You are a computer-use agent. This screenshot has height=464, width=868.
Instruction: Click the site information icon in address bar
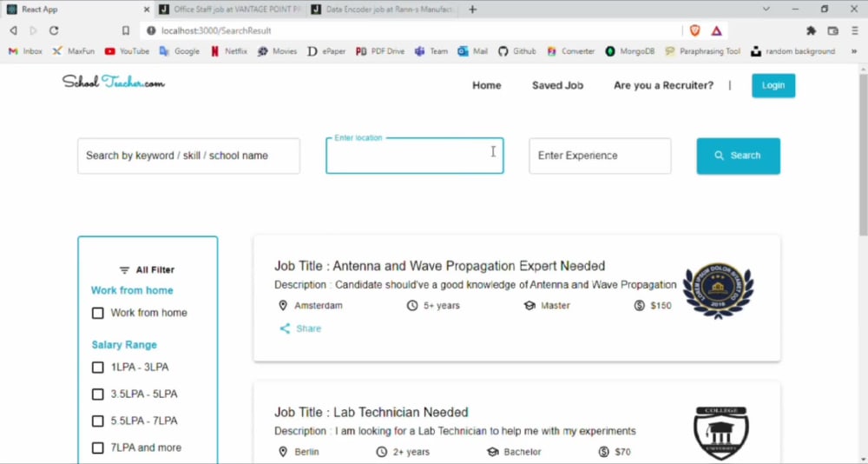click(x=151, y=30)
